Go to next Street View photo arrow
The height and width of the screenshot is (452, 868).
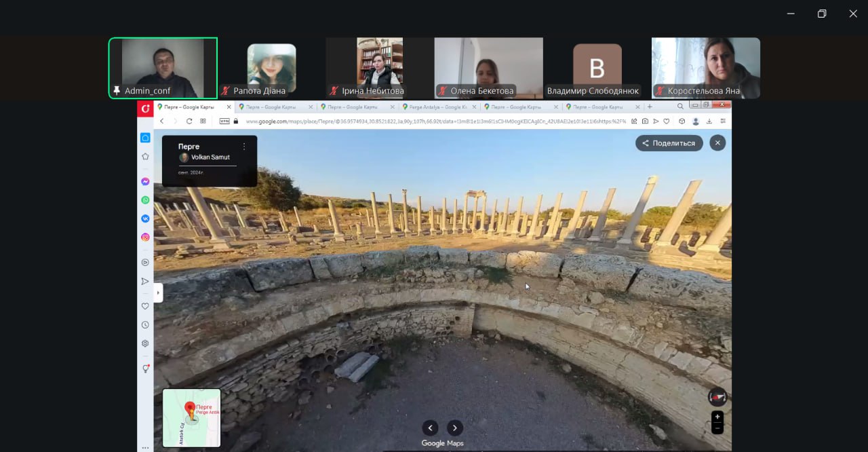pos(455,428)
